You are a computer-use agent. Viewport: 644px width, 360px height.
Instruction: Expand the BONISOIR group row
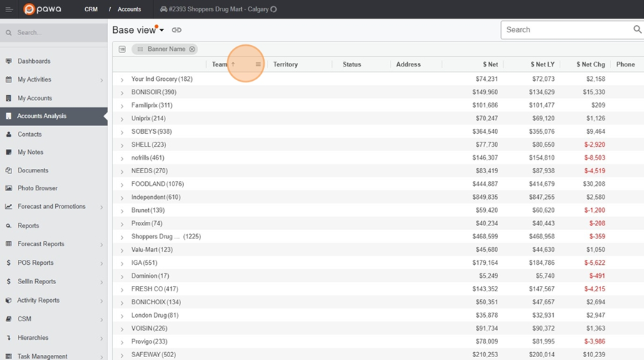point(122,93)
